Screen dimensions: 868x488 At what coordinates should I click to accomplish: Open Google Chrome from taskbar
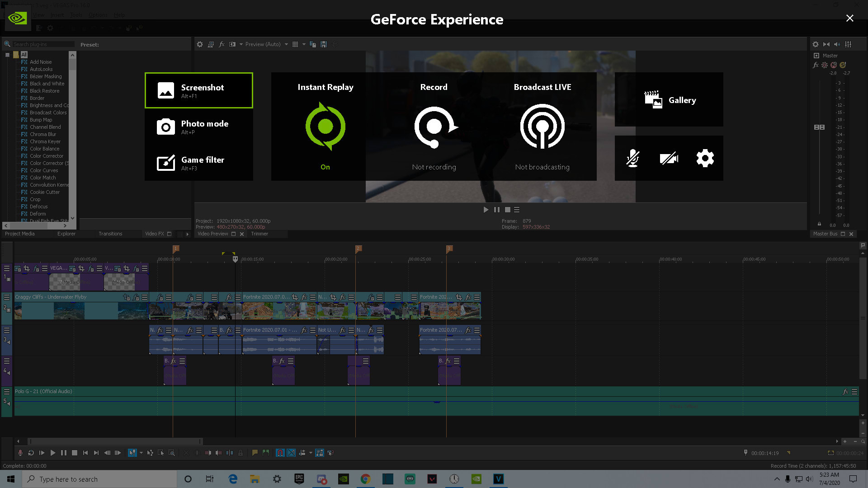[366, 479]
